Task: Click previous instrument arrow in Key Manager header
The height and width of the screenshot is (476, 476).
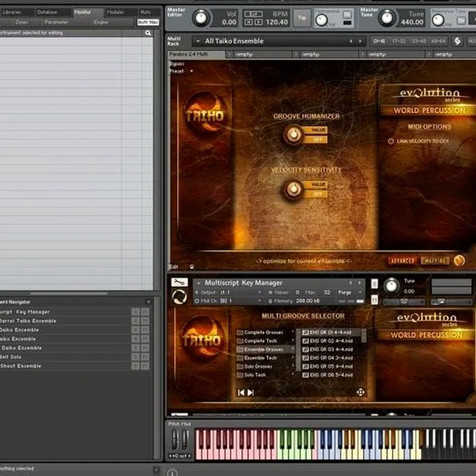Action: pos(350,283)
